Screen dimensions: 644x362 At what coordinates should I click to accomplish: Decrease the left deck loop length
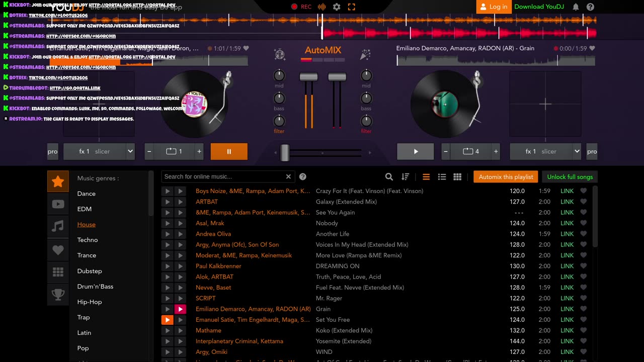coord(149,151)
